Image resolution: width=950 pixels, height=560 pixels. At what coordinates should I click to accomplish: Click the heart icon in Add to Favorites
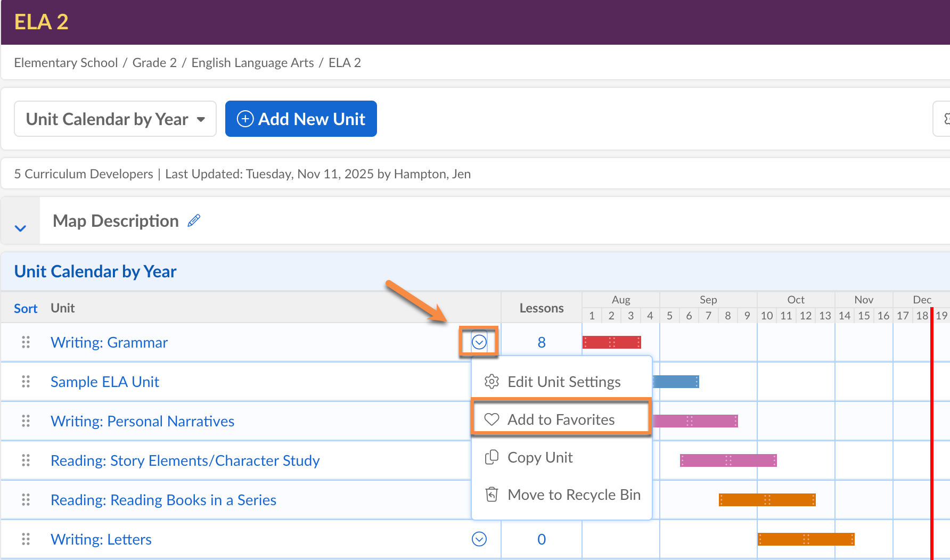pyautogui.click(x=492, y=419)
